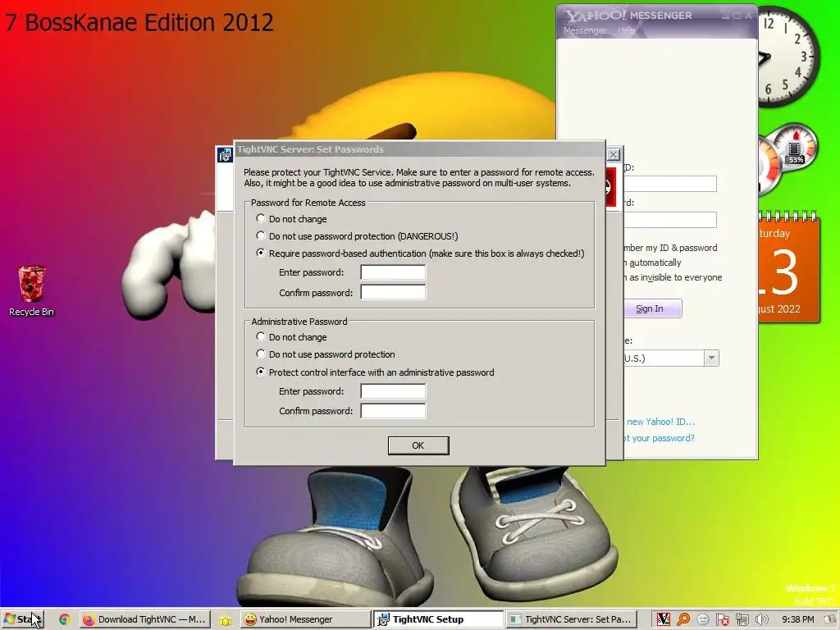This screenshot has height=630, width=840.
Task: Click 'new Yahoo! ID...' link
Action: 660,422
